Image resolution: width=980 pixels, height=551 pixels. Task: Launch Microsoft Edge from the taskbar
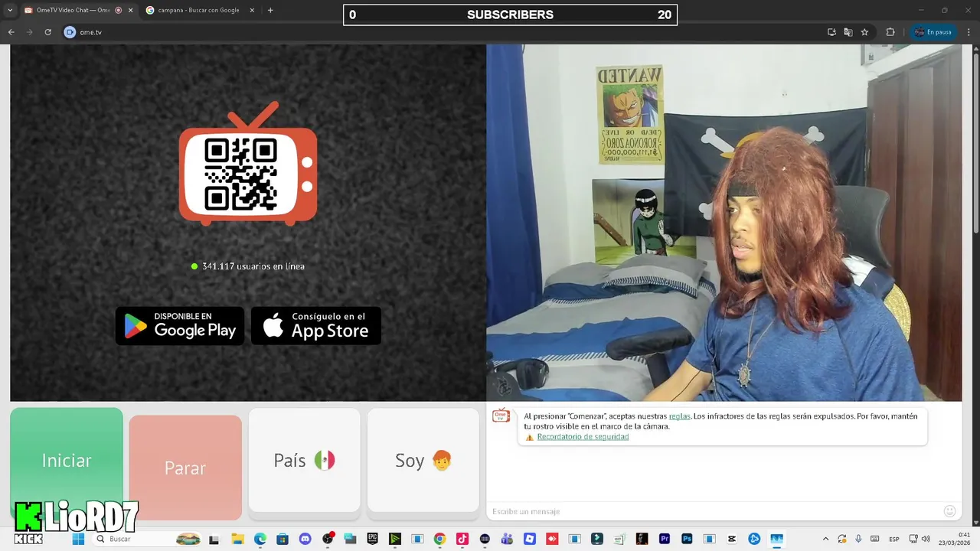click(x=260, y=539)
